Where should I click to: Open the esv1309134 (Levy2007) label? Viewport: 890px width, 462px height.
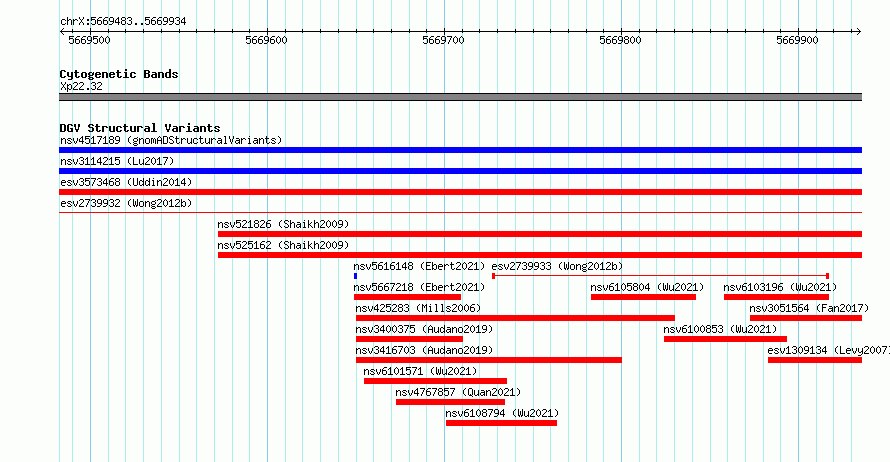coord(829,350)
